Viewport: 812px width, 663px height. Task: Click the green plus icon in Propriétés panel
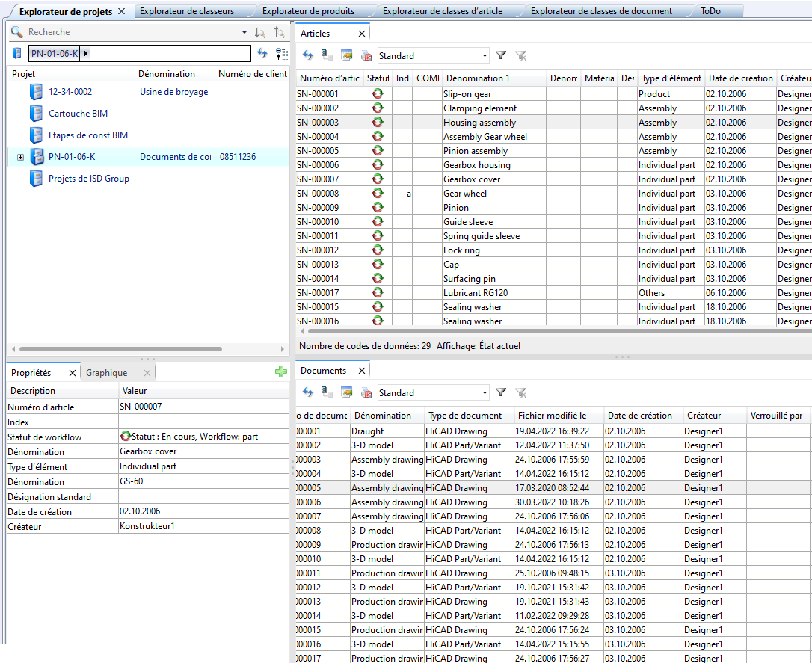tap(280, 372)
